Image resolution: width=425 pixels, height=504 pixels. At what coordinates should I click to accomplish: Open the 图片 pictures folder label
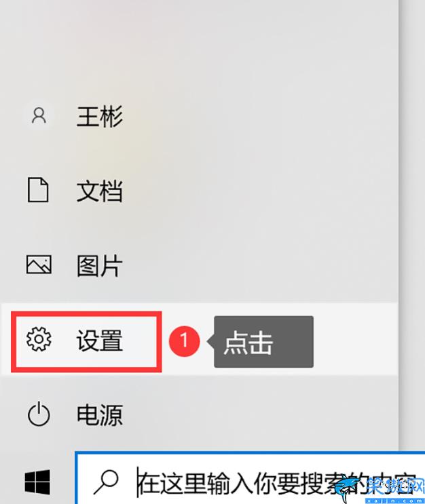(99, 265)
